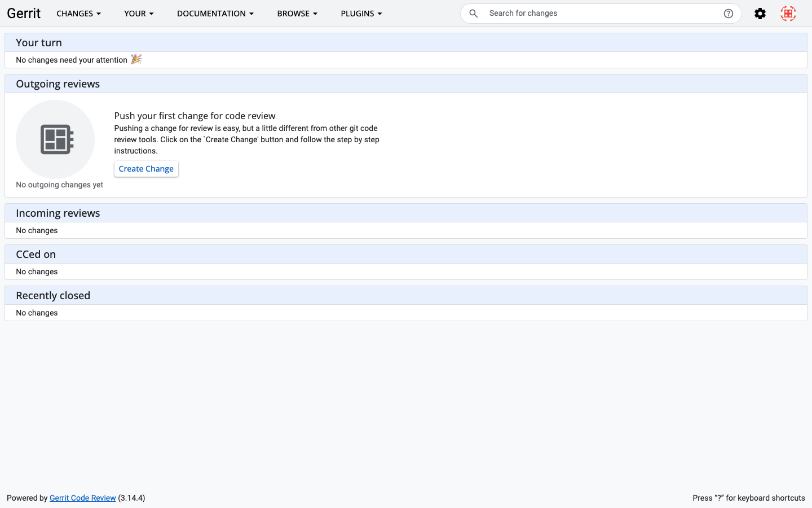Click the Create Change button

[146, 169]
